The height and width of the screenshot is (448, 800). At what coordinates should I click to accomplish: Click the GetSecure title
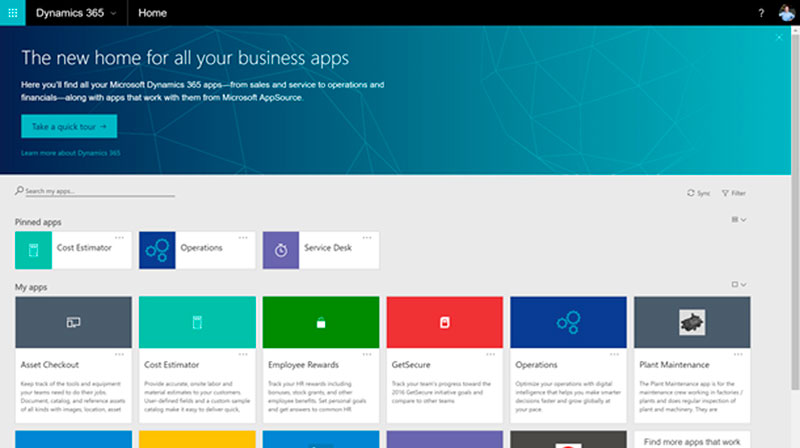click(x=411, y=365)
